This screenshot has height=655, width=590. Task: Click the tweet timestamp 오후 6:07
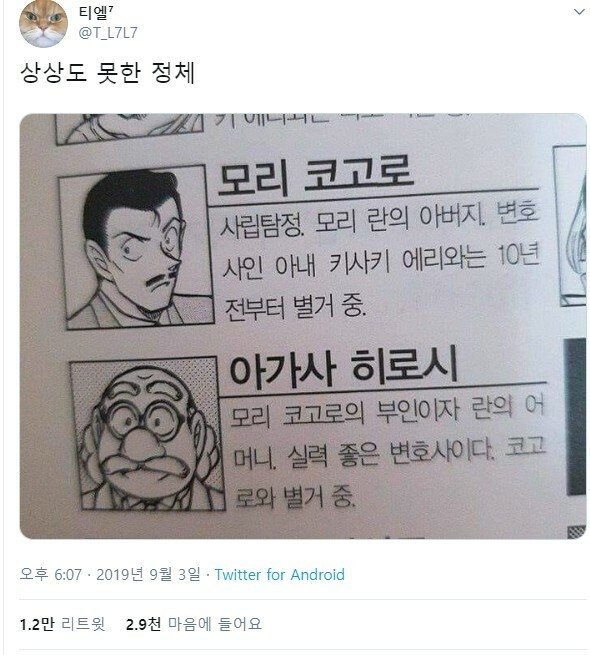click(x=51, y=574)
